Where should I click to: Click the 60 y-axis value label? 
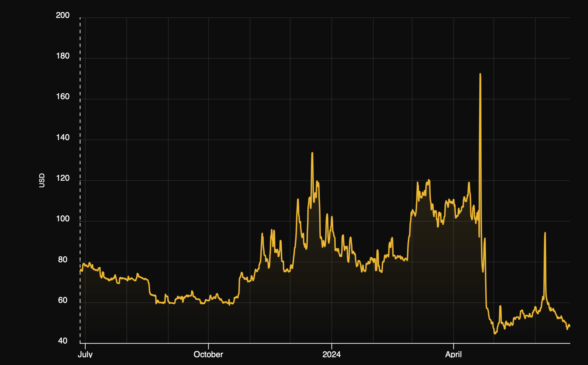pyautogui.click(x=63, y=300)
